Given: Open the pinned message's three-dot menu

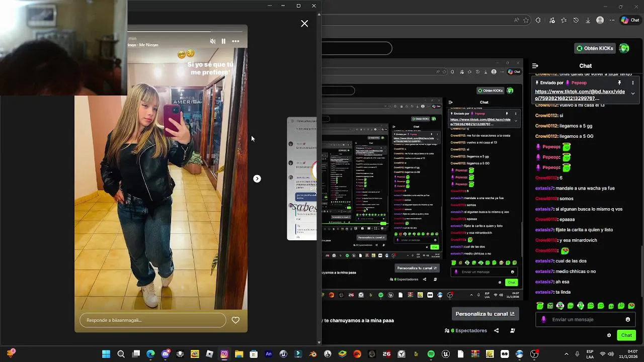Looking at the screenshot, I should point(633,82).
